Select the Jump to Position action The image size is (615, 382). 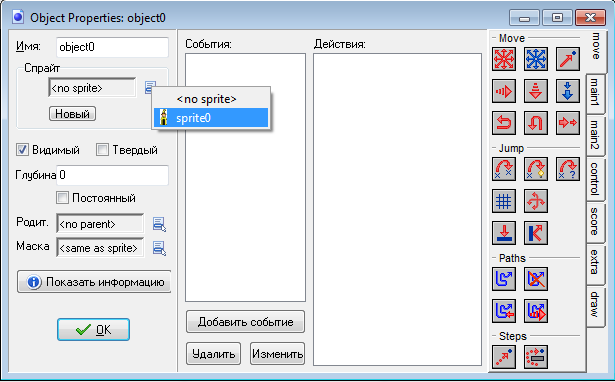pyautogui.click(x=504, y=169)
